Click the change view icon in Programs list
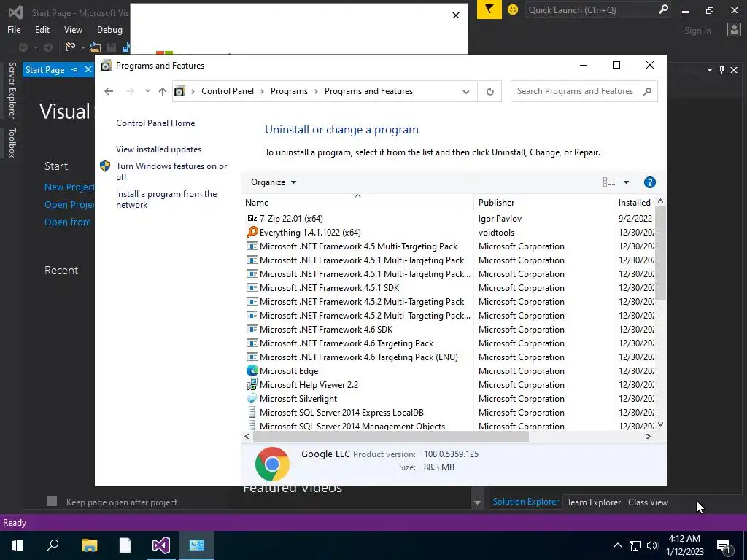 [609, 182]
